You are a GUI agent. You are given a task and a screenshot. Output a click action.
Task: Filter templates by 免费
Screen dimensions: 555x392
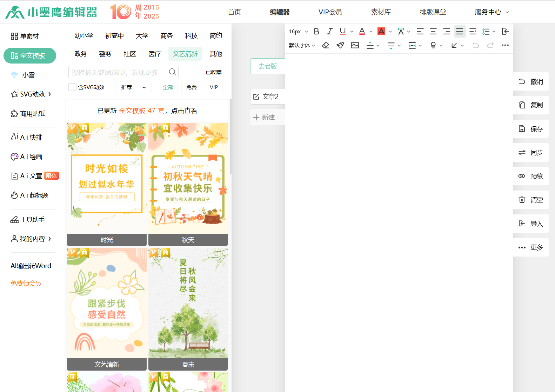(x=191, y=87)
